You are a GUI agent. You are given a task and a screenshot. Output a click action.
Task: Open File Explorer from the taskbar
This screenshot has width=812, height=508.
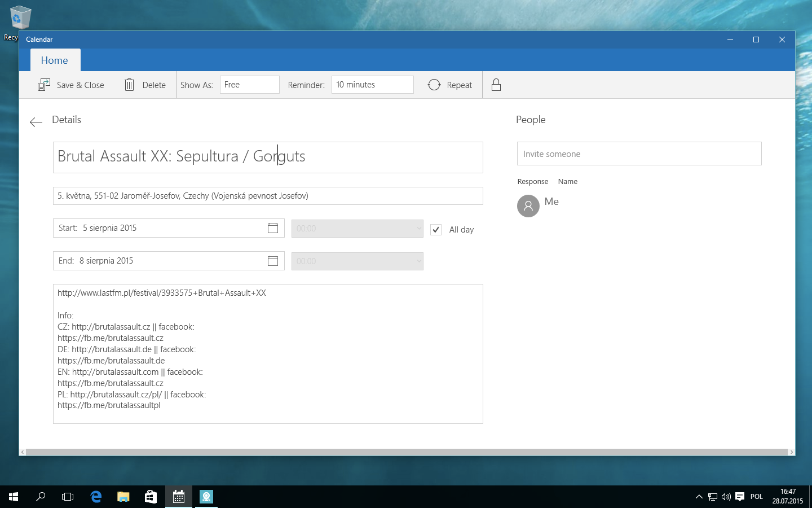[x=123, y=497]
